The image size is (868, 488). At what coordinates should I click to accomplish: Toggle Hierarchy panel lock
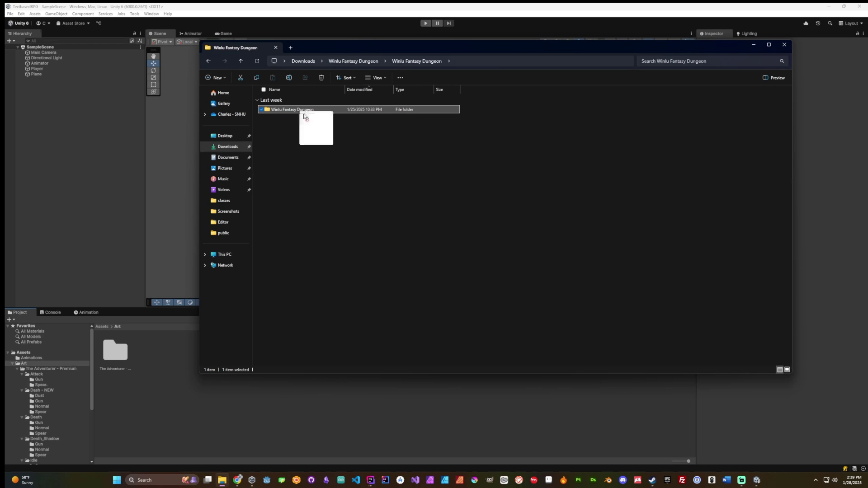[134, 33]
